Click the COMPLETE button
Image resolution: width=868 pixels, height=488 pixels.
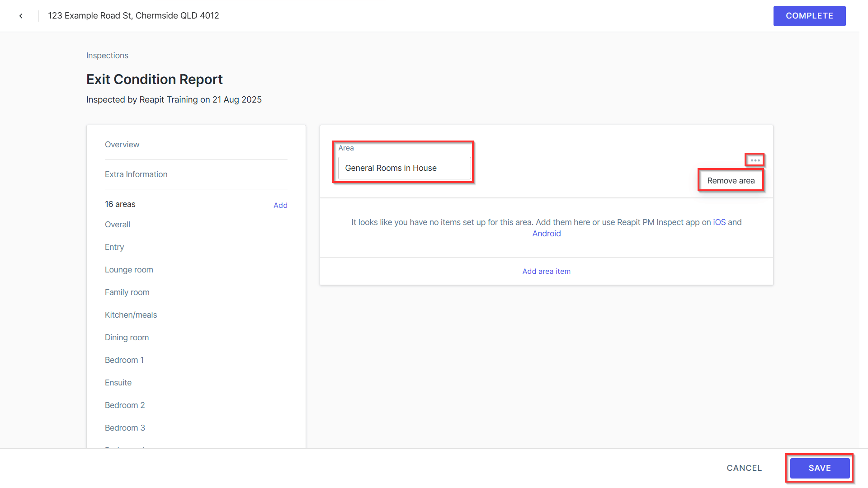pyautogui.click(x=809, y=16)
